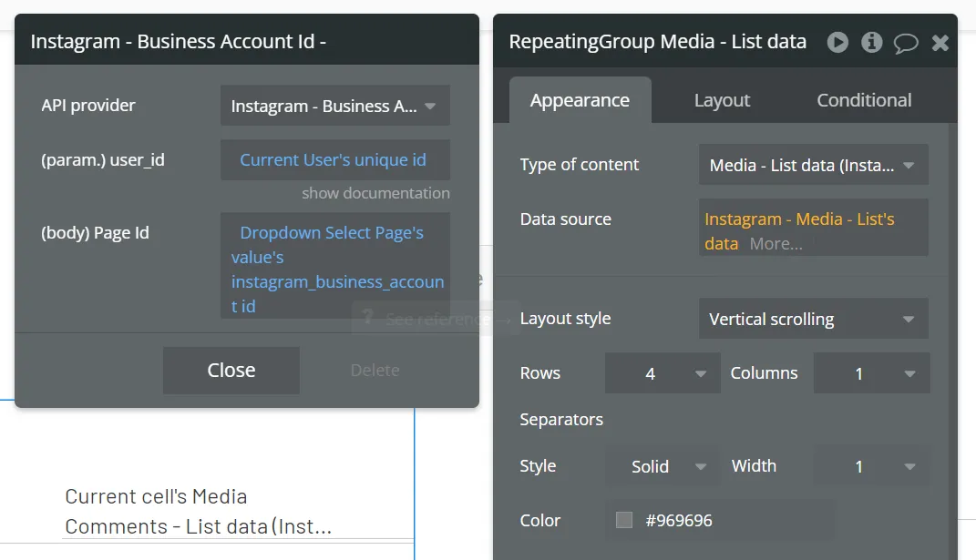Click the 'Data source' label
976x560 pixels.
coord(566,219)
